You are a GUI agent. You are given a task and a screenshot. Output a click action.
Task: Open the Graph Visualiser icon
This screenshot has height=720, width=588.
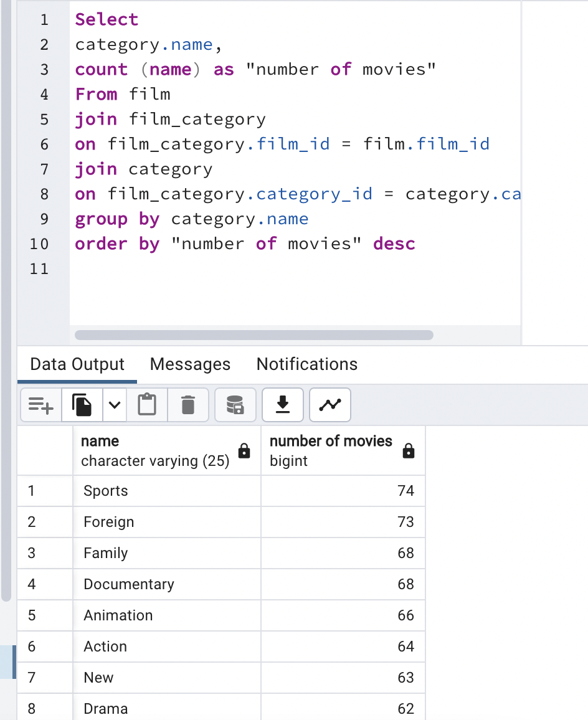(330, 405)
